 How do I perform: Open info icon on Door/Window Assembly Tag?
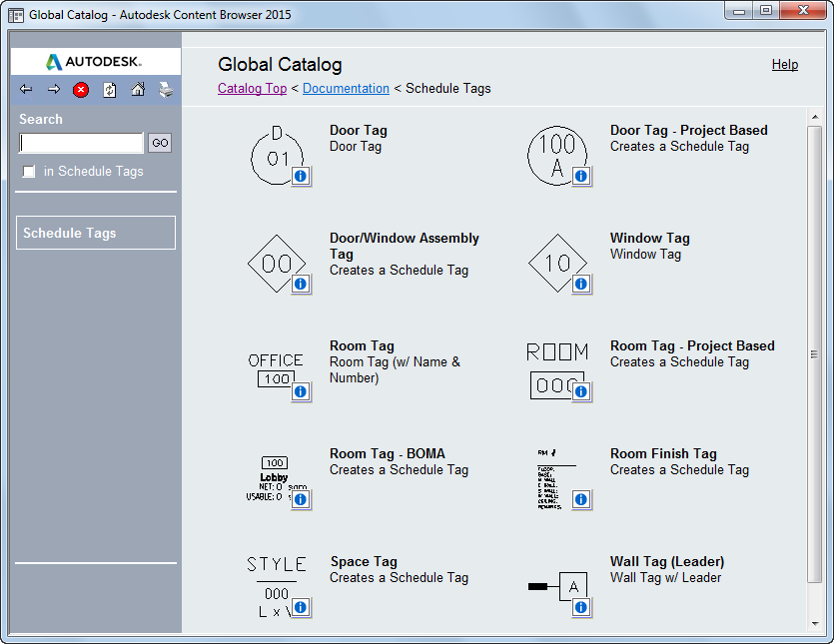coord(301,284)
